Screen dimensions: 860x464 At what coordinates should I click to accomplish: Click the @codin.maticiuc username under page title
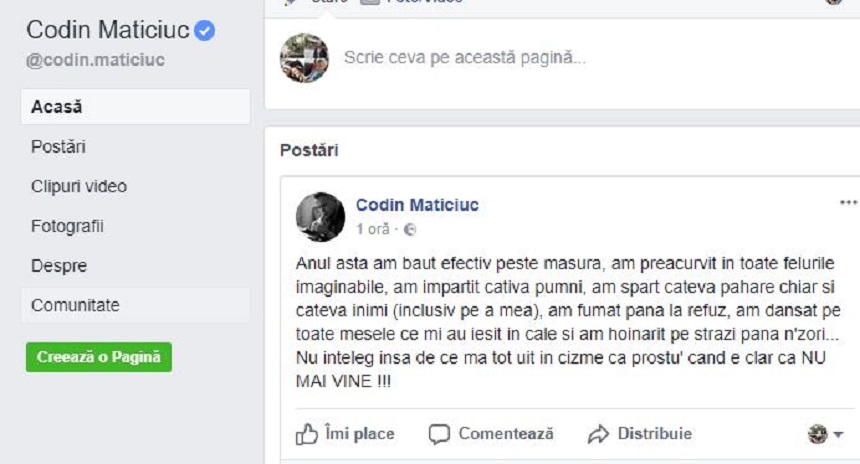coord(96,60)
